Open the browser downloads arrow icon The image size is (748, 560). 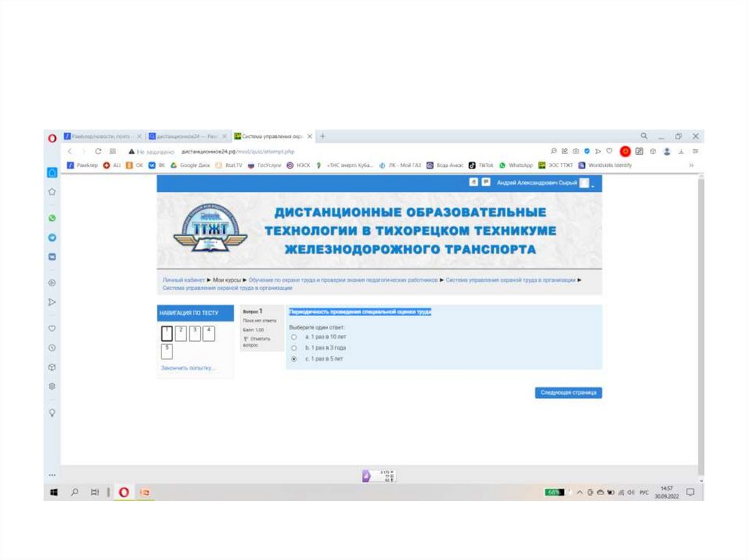[681, 151]
